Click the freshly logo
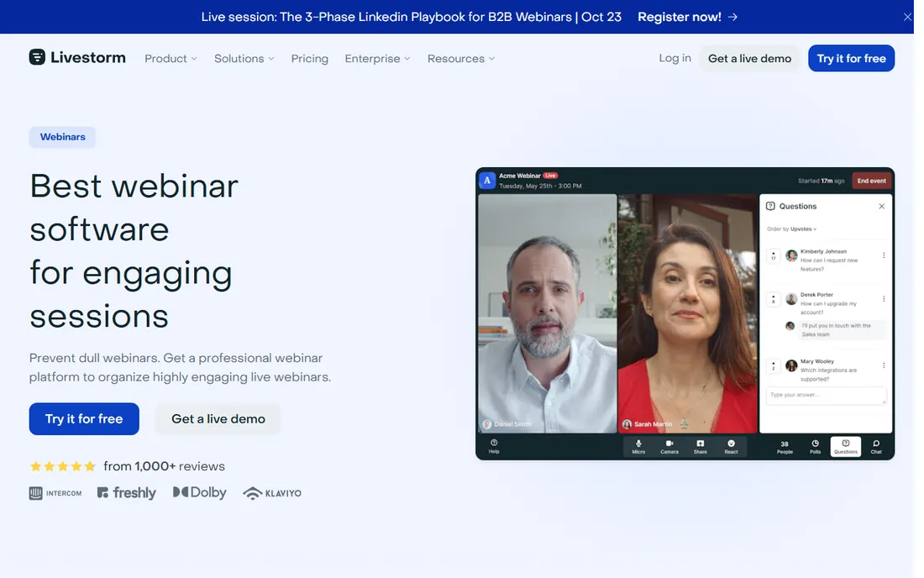The height and width of the screenshot is (578, 924). pos(127,493)
